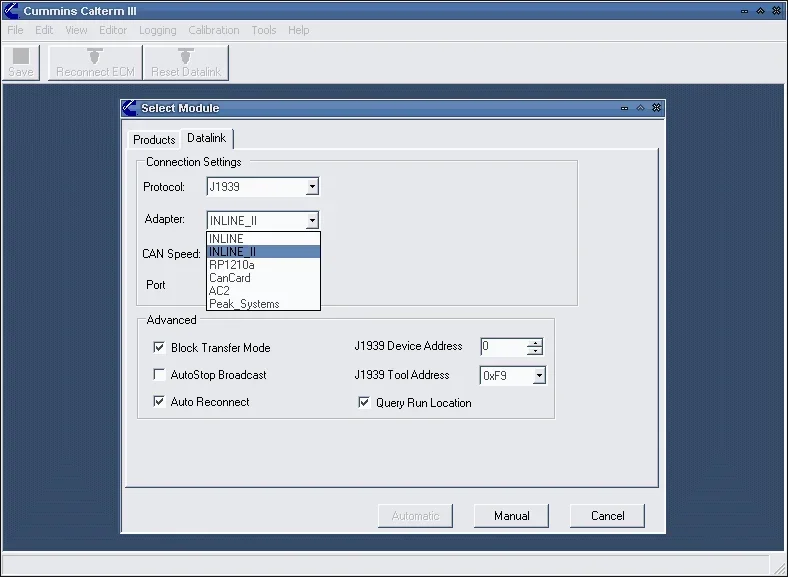The width and height of the screenshot is (788, 577).
Task: Click the Manual button
Action: click(x=512, y=516)
